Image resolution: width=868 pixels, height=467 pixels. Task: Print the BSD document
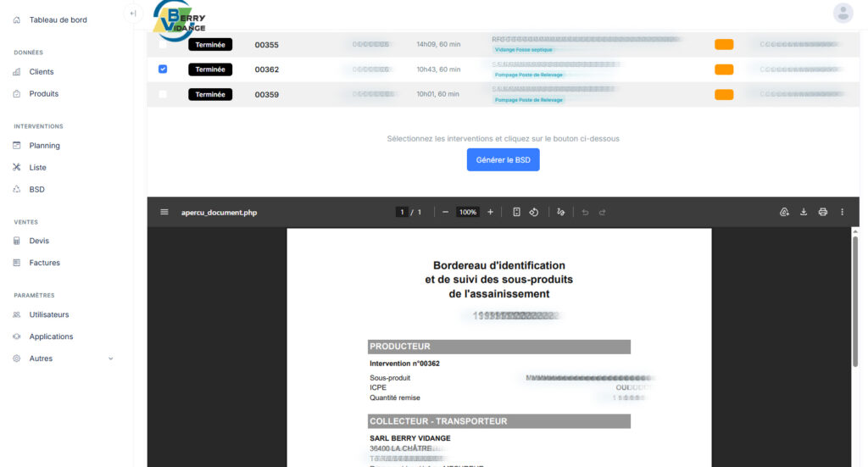822,212
